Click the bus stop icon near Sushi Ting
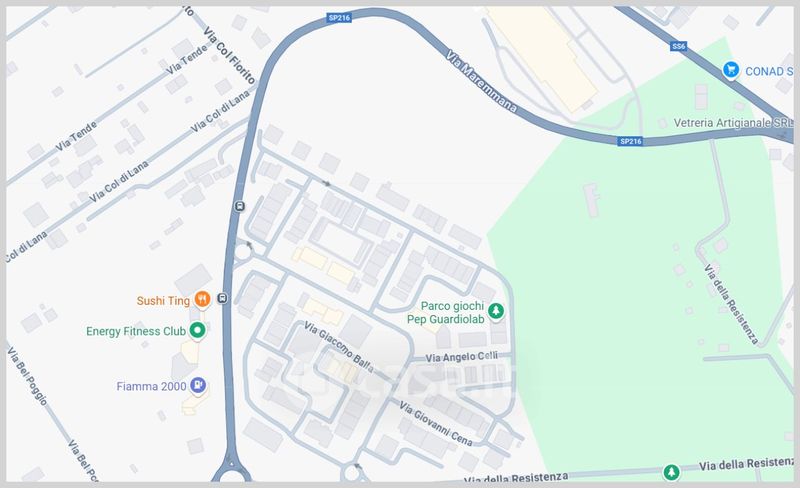 pos(222,298)
